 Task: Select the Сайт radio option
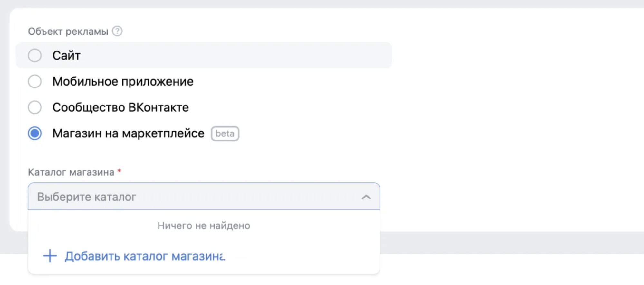point(35,55)
